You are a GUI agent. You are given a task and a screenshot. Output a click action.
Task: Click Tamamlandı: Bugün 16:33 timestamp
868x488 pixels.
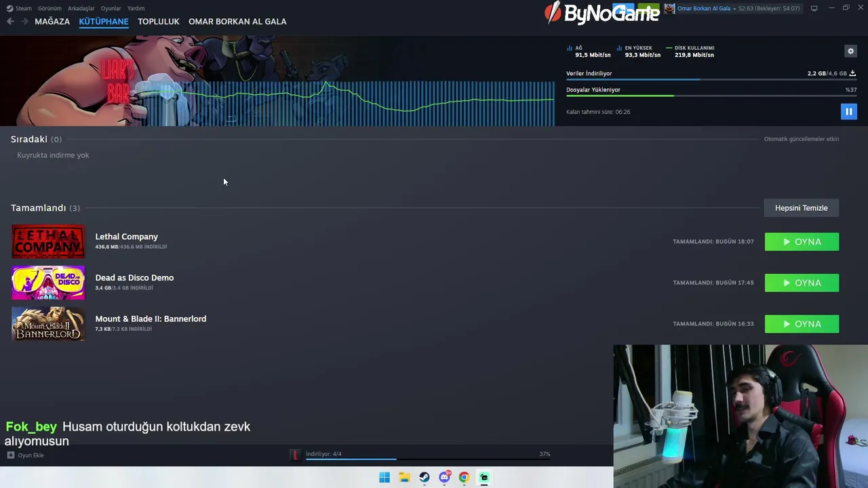(713, 324)
